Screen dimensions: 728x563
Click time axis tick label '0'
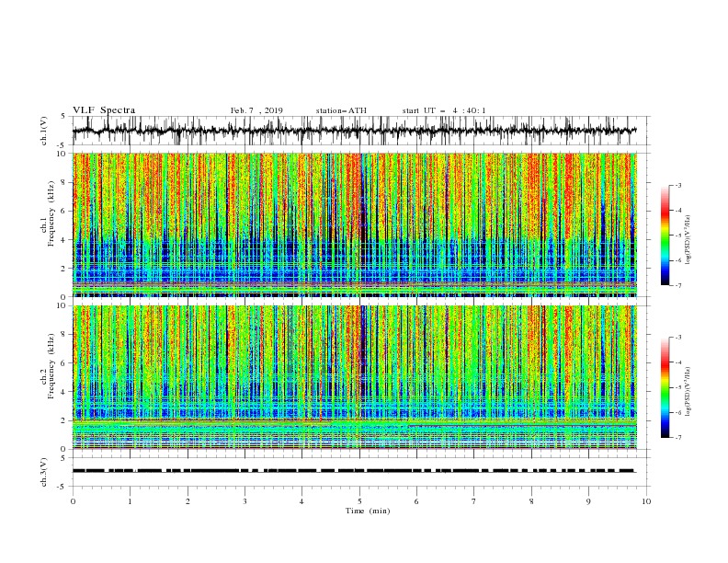[73, 501]
